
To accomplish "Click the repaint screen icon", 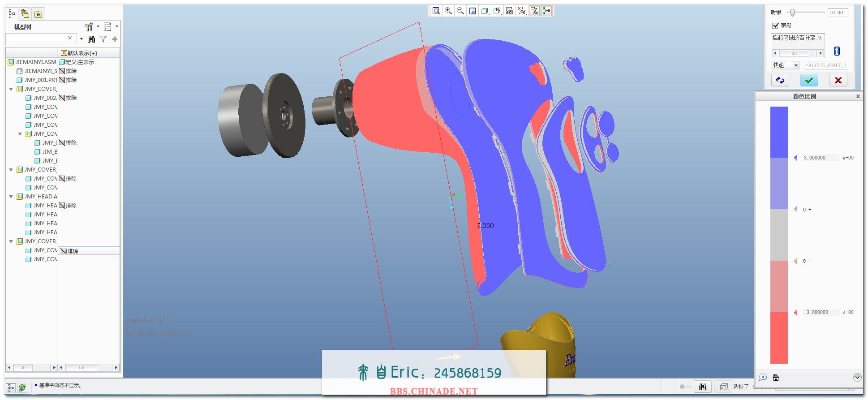I will click(473, 11).
